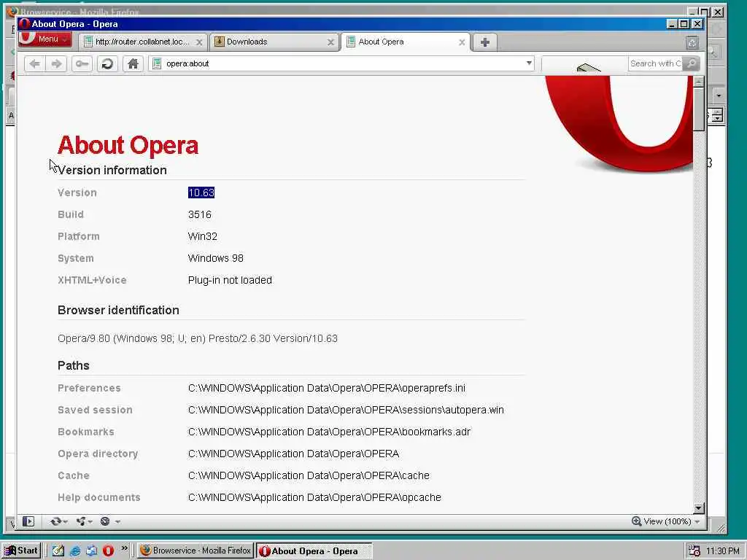Click the Version information heading
Viewport: 747px width, 560px height.
(112, 170)
